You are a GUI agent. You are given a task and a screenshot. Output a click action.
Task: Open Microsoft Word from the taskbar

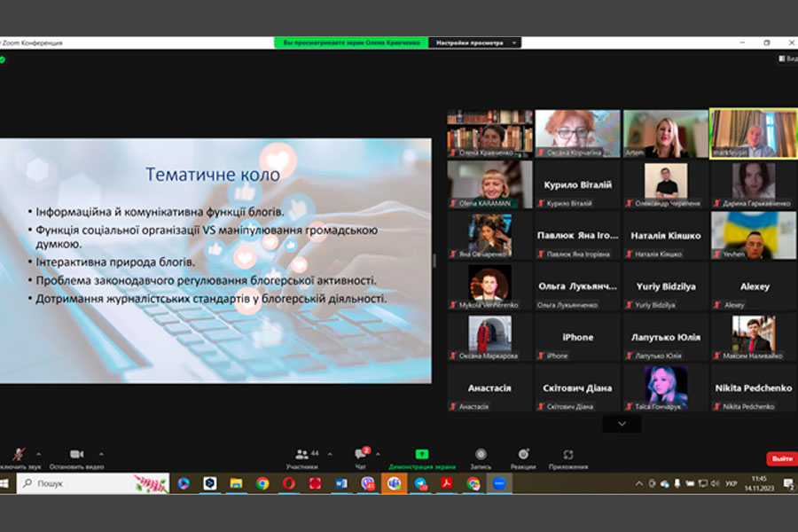[341, 483]
